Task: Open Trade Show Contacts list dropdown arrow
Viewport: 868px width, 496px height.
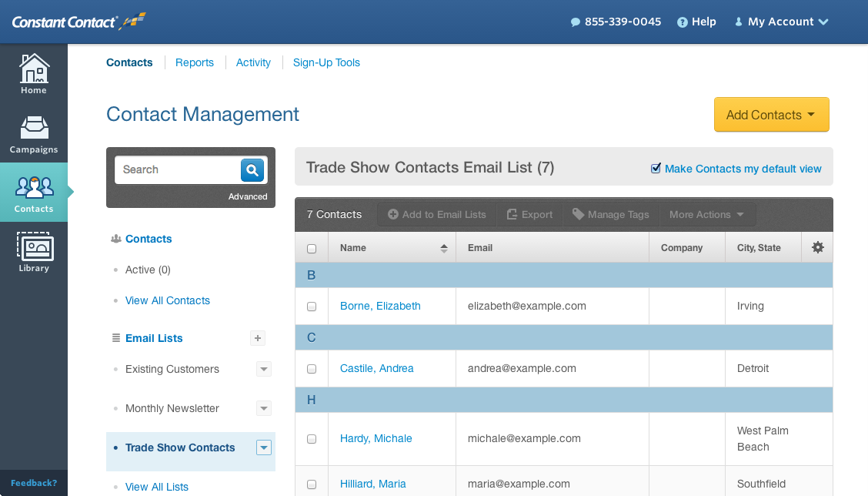Action: tap(264, 447)
